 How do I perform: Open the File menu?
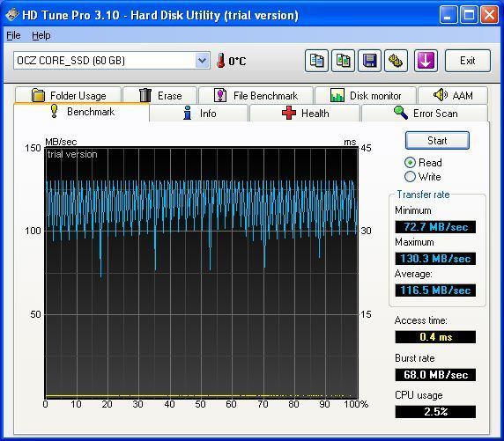point(13,35)
